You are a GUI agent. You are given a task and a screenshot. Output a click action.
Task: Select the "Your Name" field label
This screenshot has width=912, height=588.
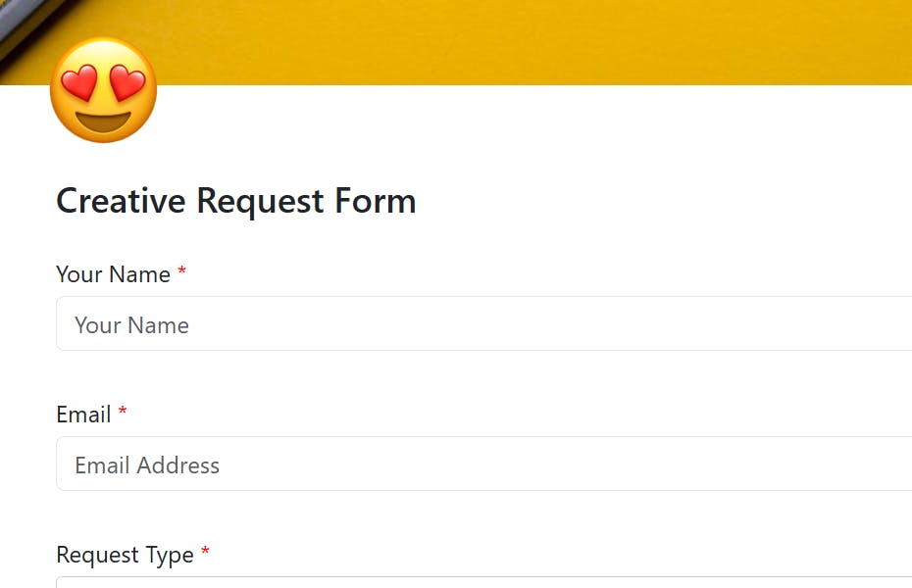113,274
